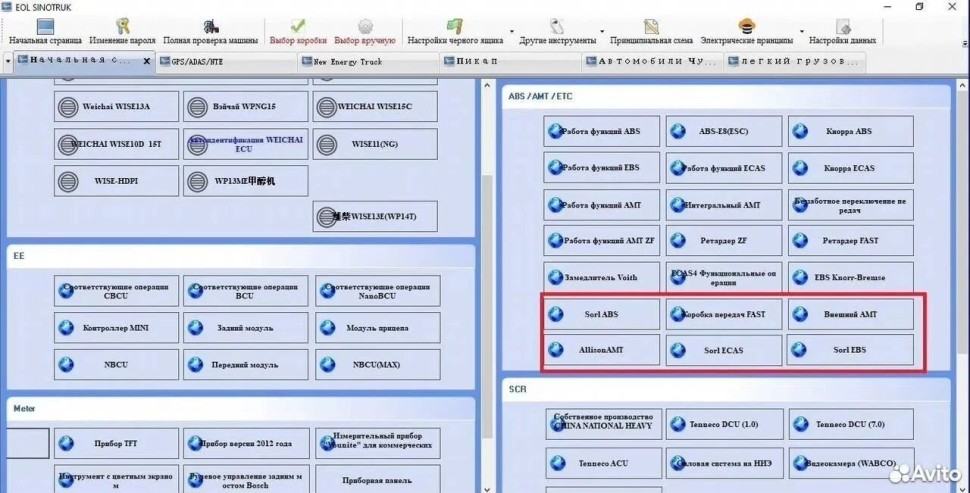
Task: Expand dropdown arrow beside Настройки черного ящика
Action: point(512,31)
